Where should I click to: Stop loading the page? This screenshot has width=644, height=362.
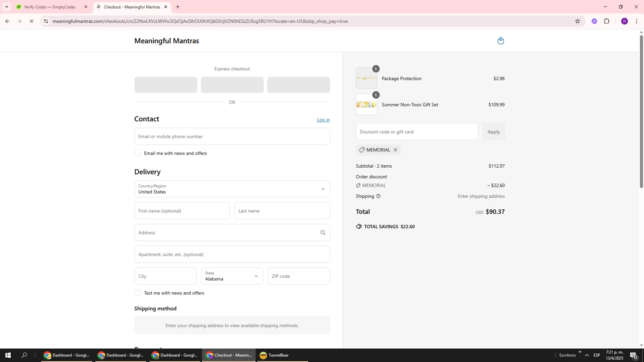31,21
